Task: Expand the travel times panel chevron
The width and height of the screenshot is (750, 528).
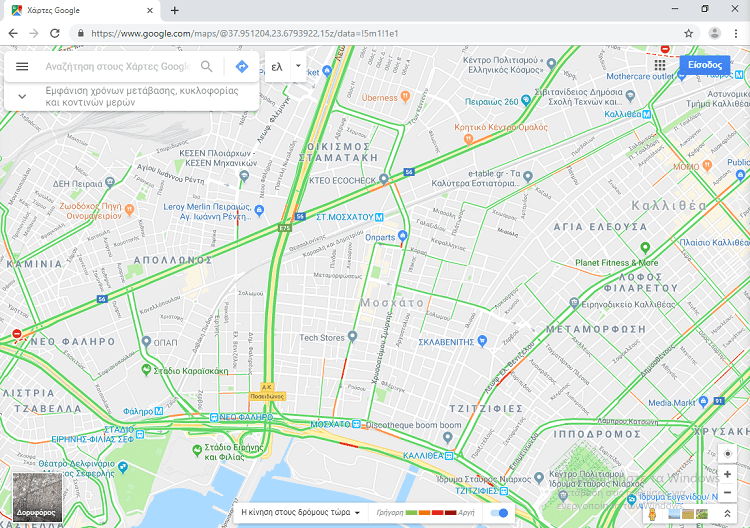Action: pyautogui.click(x=22, y=96)
